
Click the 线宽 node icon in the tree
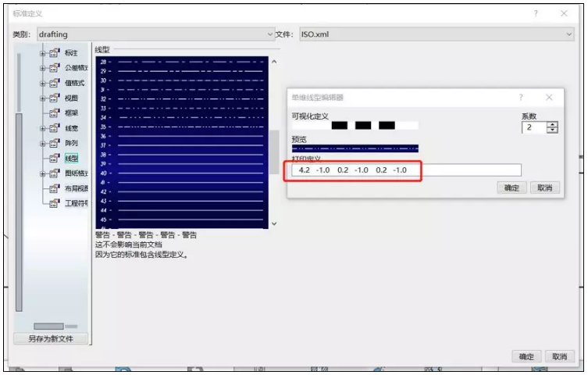[x=55, y=128]
